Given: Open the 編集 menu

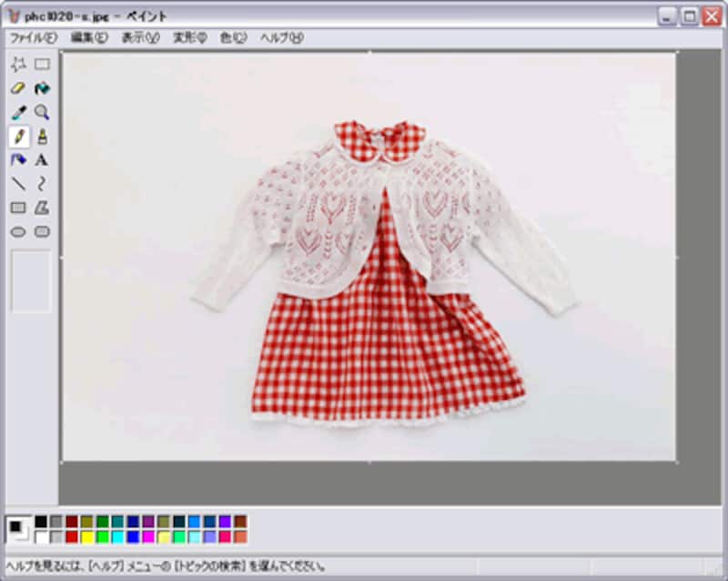Looking at the screenshot, I should (88, 37).
